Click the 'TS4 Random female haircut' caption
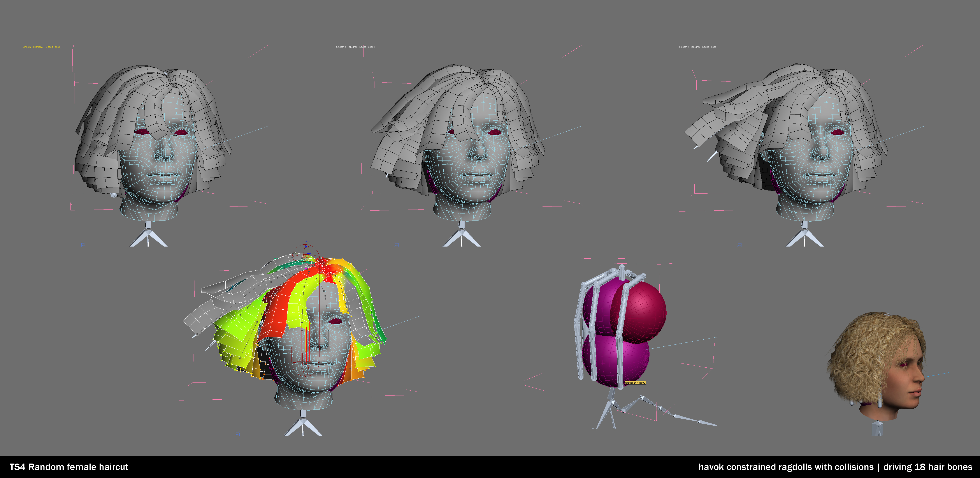Image resolution: width=980 pixels, height=478 pixels. (69, 467)
